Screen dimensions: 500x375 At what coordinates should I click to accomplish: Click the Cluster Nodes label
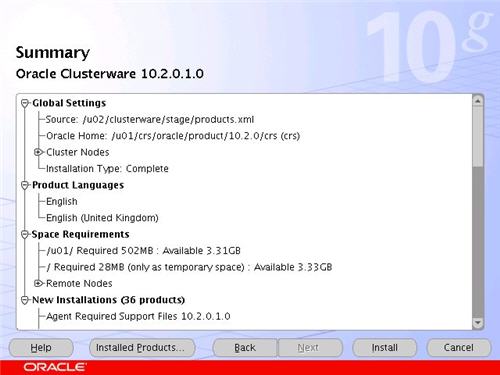(78, 152)
